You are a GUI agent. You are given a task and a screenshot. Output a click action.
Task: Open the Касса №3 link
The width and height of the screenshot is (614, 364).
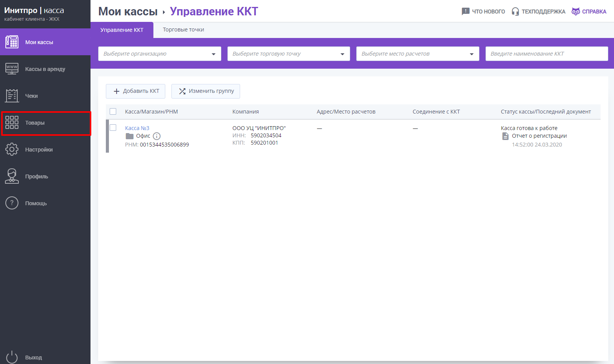(137, 128)
